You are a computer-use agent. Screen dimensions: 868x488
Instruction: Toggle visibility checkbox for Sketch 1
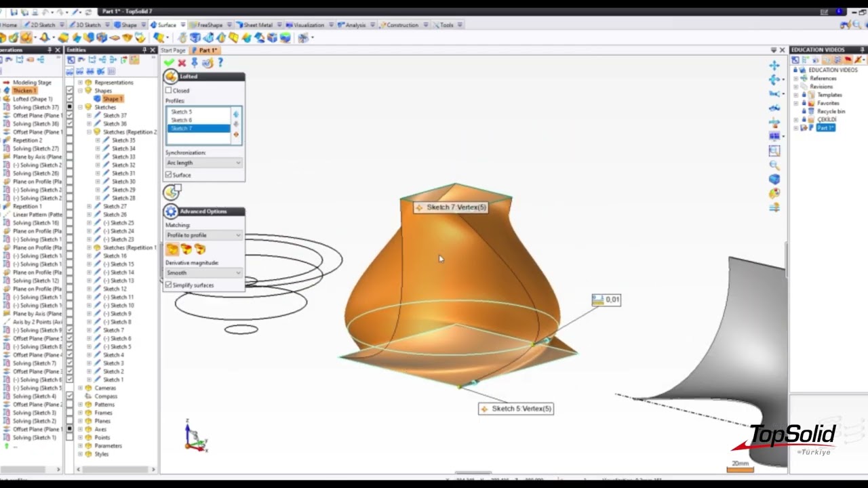coord(69,380)
